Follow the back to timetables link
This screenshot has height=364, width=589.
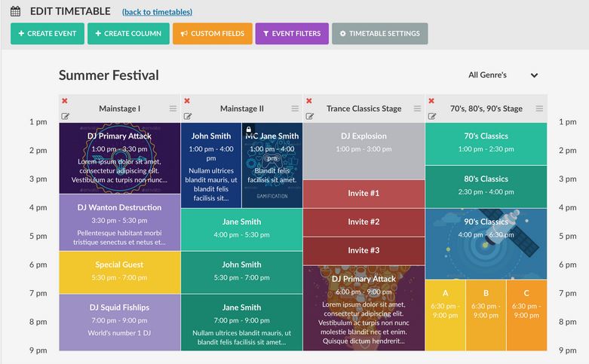click(x=157, y=12)
